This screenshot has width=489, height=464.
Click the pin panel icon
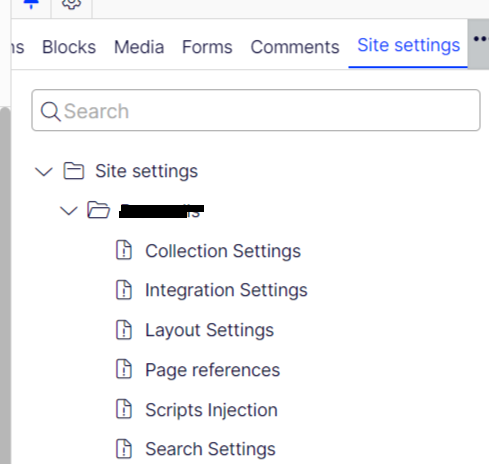pyautogui.click(x=31, y=4)
